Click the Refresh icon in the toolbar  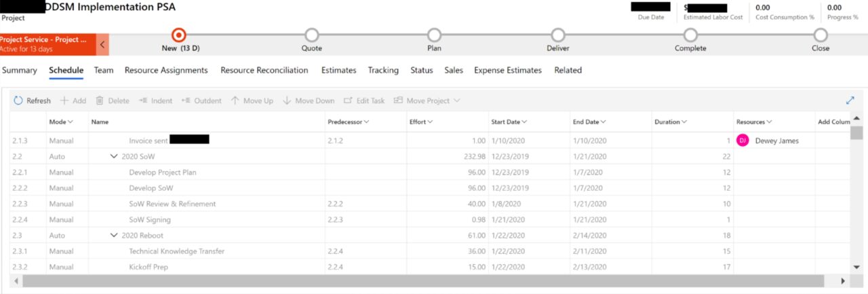[18, 100]
